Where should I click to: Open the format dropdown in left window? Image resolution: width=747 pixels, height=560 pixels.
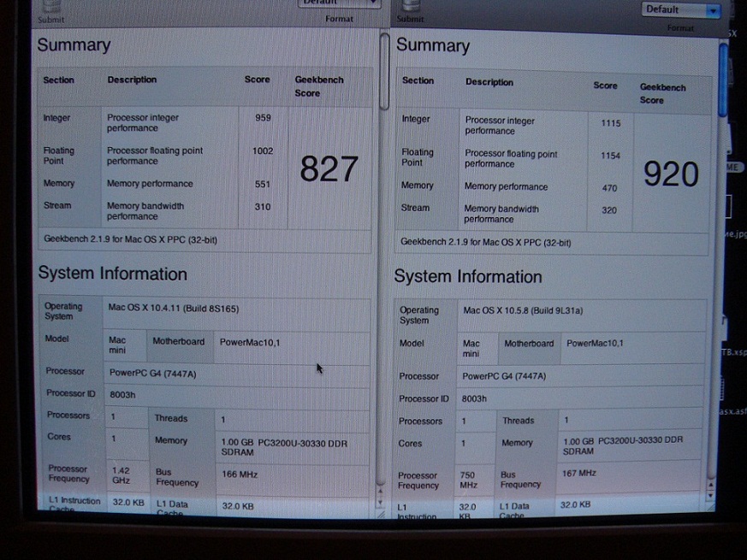(339, 3)
